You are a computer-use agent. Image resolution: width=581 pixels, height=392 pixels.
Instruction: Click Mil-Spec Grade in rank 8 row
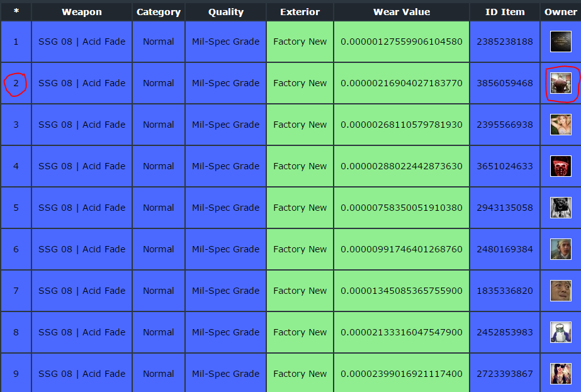click(225, 332)
